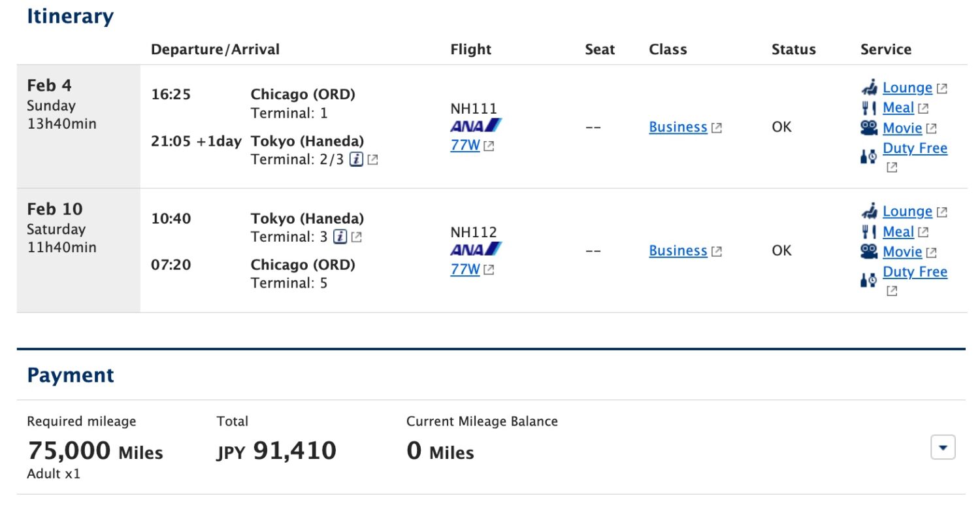The height and width of the screenshot is (517, 980).
Task: Open the Duty Free link for flight NH112
Action: pos(914,271)
